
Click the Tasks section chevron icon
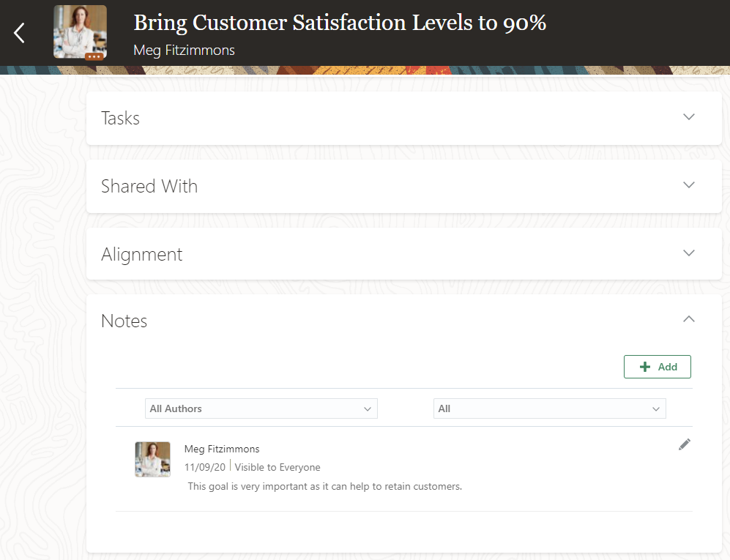point(689,116)
